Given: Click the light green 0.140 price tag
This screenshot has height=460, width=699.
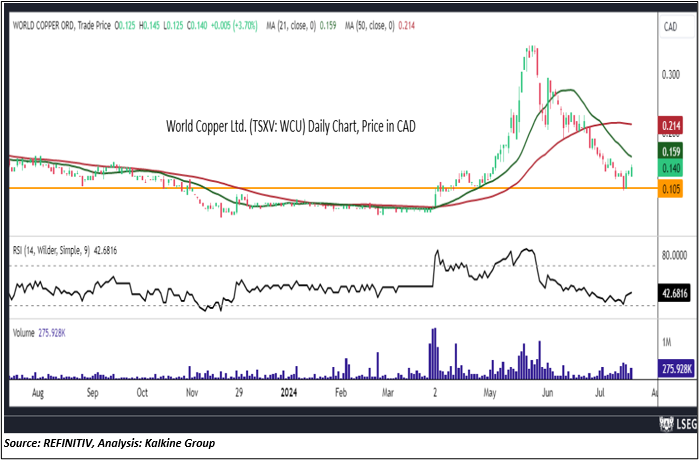Looking at the screenshot, I should (670, 168).
